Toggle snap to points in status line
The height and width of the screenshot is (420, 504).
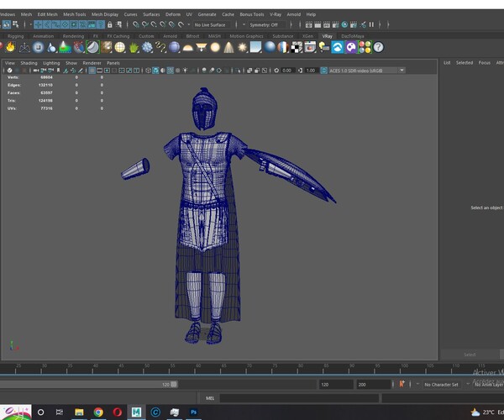point(154,24)
